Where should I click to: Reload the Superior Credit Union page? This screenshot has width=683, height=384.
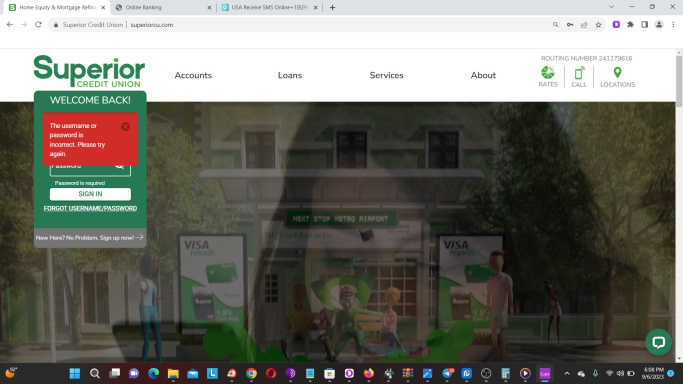[38, 25]
